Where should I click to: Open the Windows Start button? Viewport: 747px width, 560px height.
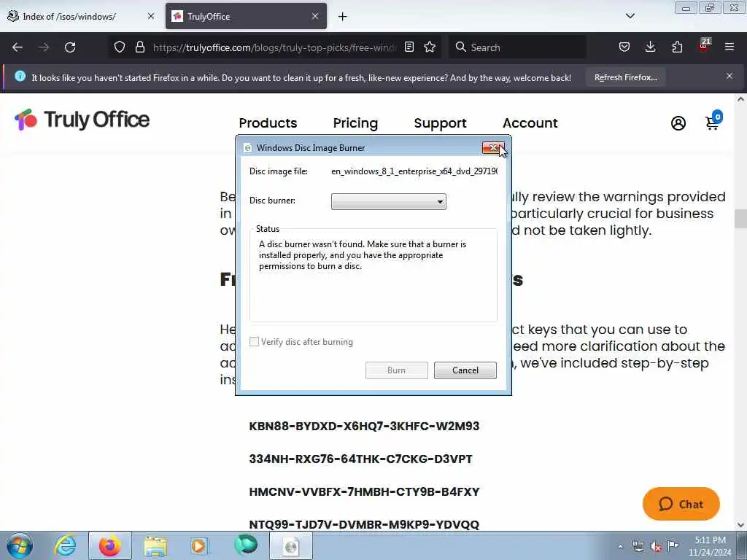[x=20, y=545]
